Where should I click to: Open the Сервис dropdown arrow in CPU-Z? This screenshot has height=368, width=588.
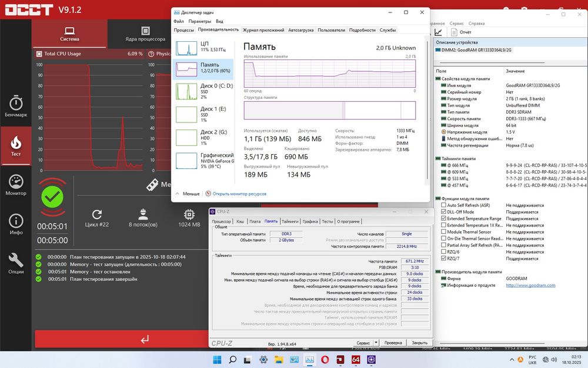point(375,343)
